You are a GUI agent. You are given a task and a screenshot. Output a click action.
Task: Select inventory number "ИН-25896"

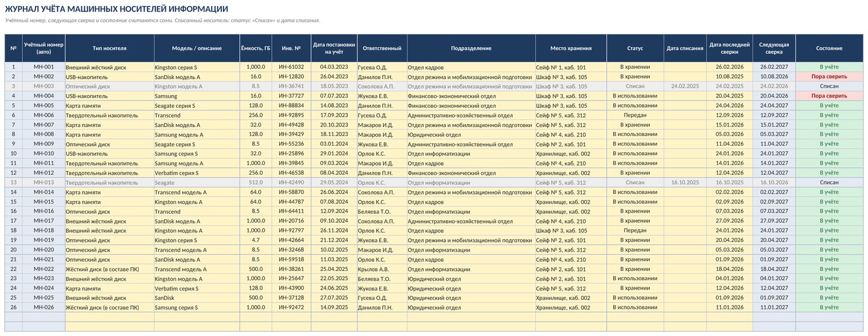click(292, 154)
